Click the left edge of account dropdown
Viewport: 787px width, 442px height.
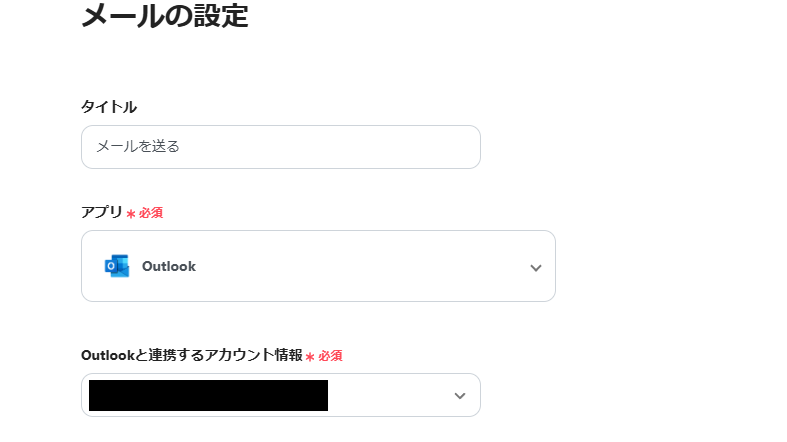pyautogui.click(x=85, y=395)
